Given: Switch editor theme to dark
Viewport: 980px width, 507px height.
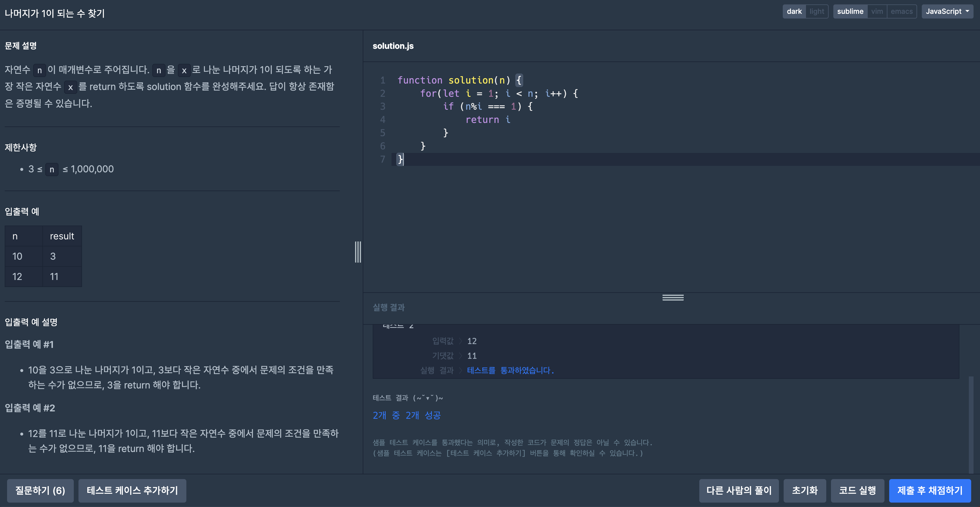Looking at the screenshot, I should [794, 11].
